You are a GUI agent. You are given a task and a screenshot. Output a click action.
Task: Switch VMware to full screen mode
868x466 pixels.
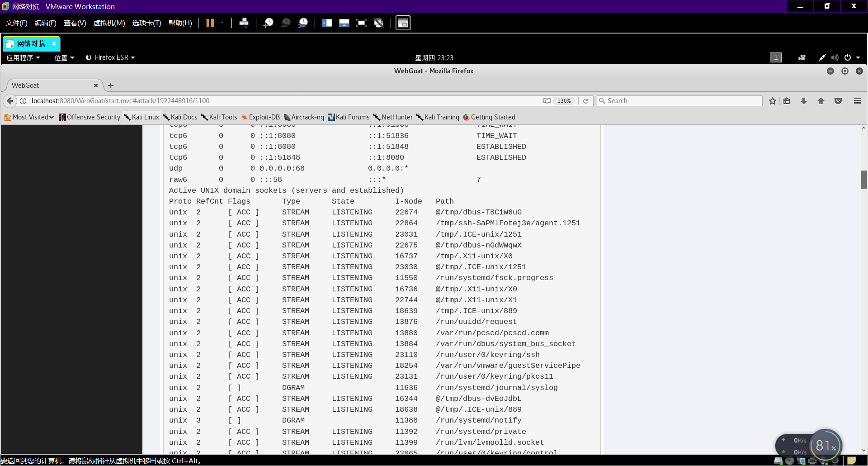pyautogui.click(x=361, y=23)
